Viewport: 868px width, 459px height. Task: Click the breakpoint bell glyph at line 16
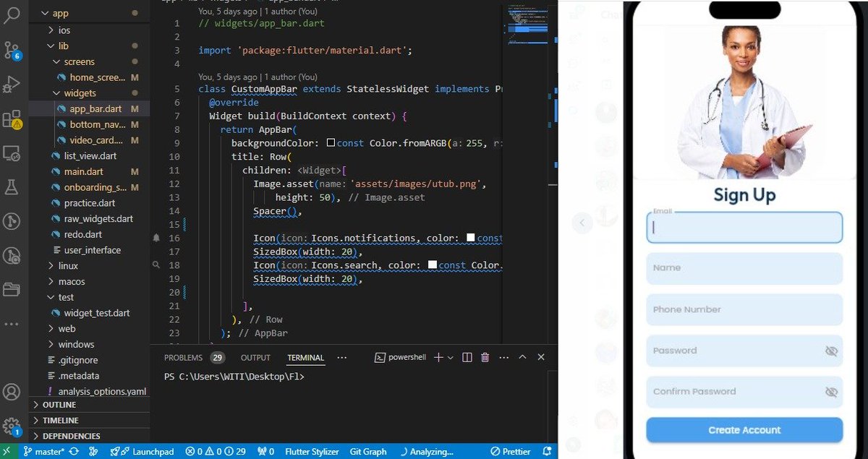(156, 238)
